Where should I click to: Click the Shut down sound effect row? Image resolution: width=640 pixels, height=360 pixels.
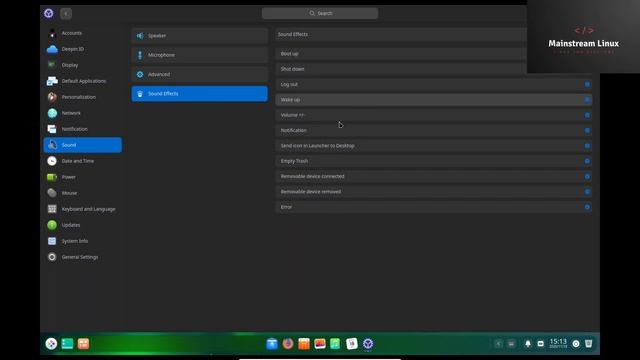click(401, 69)
